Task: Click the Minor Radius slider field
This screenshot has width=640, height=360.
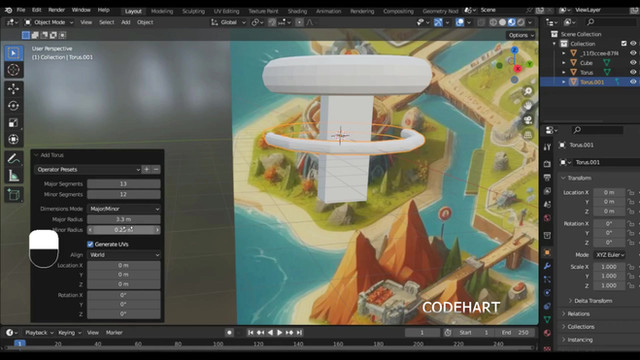Action: [124, 230]
